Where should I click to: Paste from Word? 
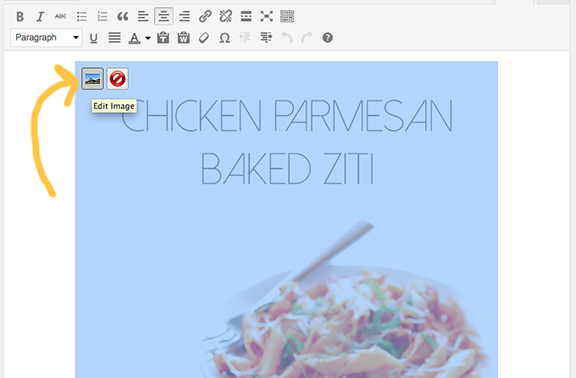(x=183, y=38)
